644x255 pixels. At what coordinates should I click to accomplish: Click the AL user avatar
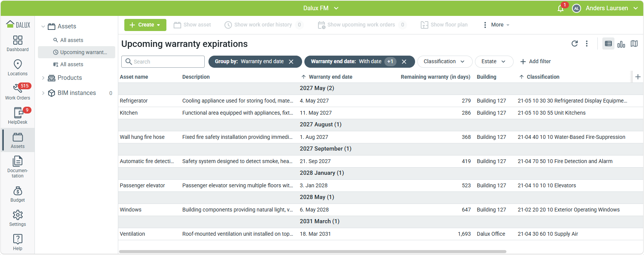(x=576, y=8)
